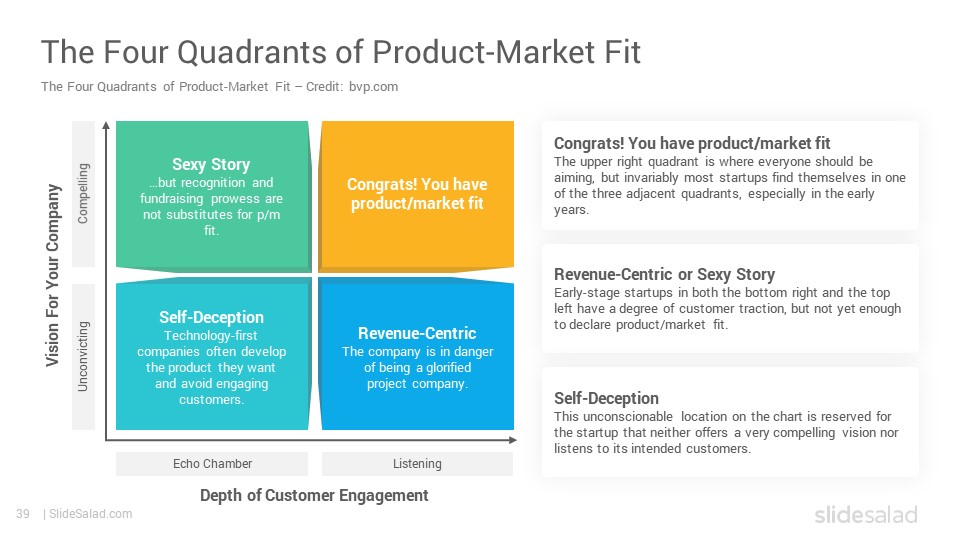The image size is (960, 540).
Task: Select the Self-Deception heading in right card
Action: click(x=606, y=399)
